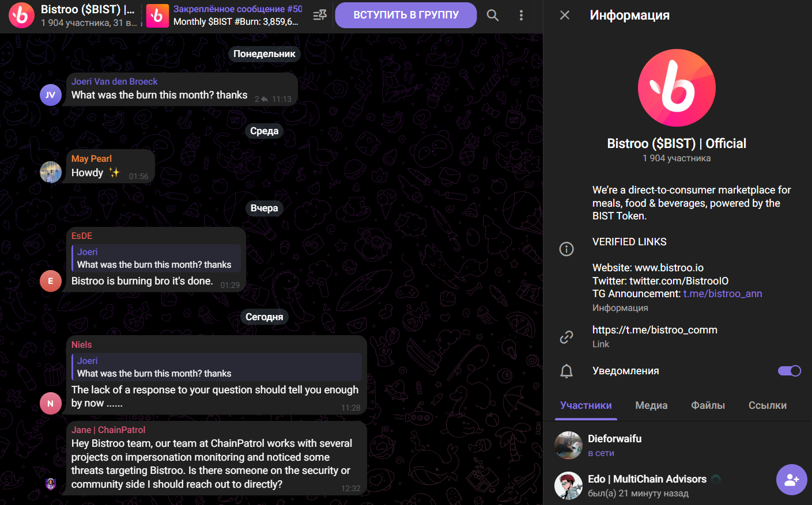Click the sender name Joeri Van den Broeck
Viewport: 812px width, 505px height.
pos(114,82)
